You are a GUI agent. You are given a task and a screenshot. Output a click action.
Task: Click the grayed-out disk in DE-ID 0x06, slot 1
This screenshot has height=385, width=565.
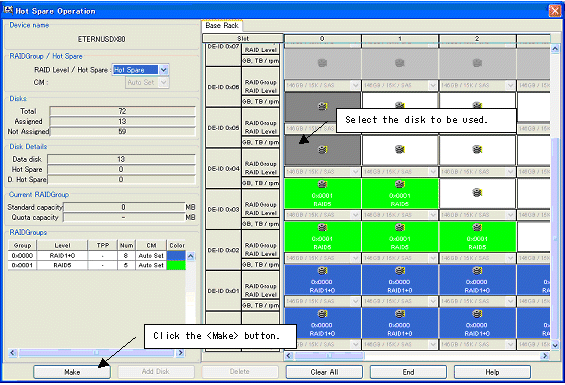coord(400,64)
